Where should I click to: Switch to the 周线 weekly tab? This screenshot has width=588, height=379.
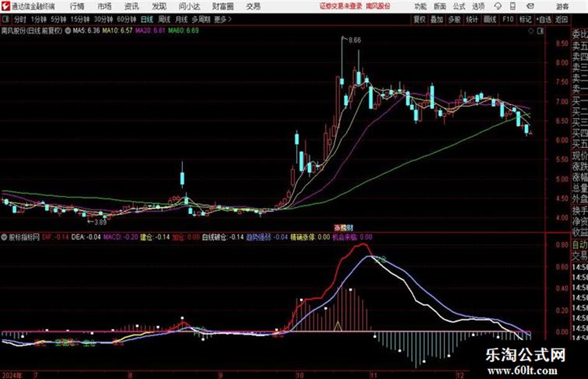click(x=164, y=19)
